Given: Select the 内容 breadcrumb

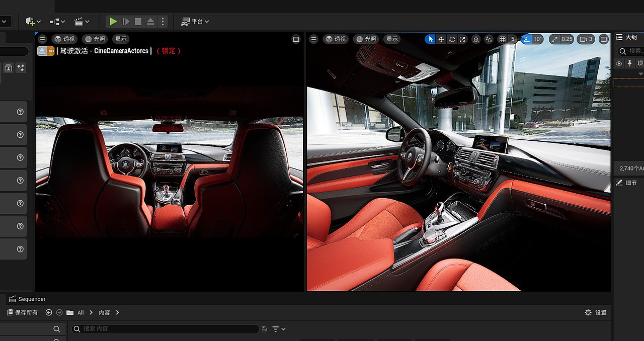Looking at the screenshot, I should [104, 312].
